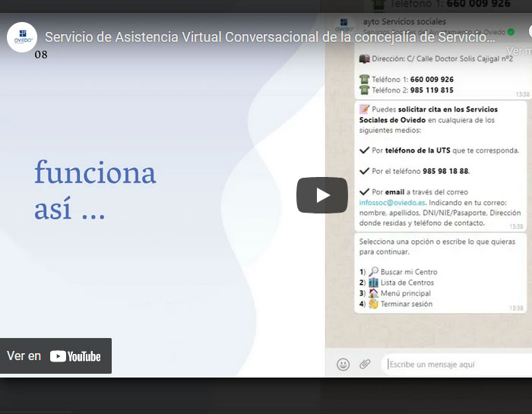Click the chat header profile avatar
The image size is (532, 414).
(345, 25)
